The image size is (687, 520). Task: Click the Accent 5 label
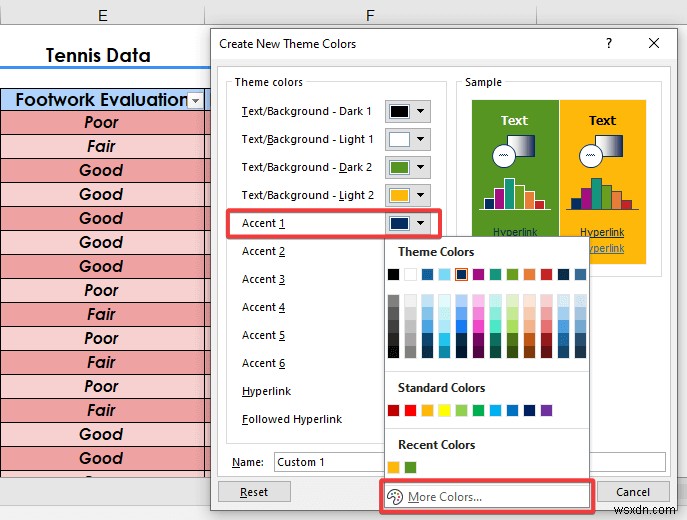tap(263, 336)
